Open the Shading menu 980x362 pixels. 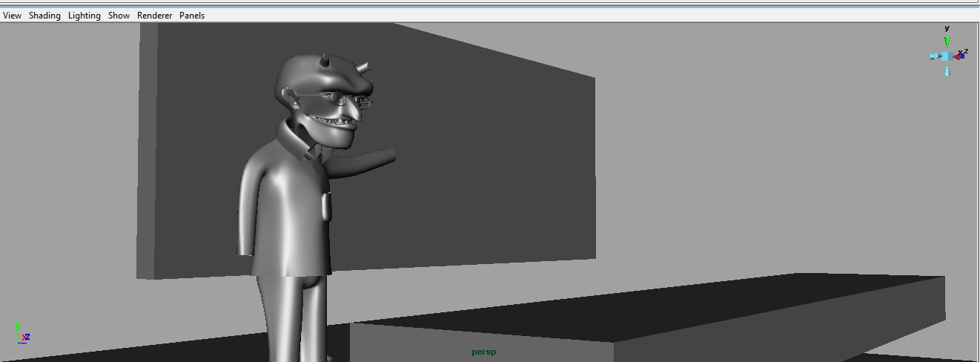44,16
